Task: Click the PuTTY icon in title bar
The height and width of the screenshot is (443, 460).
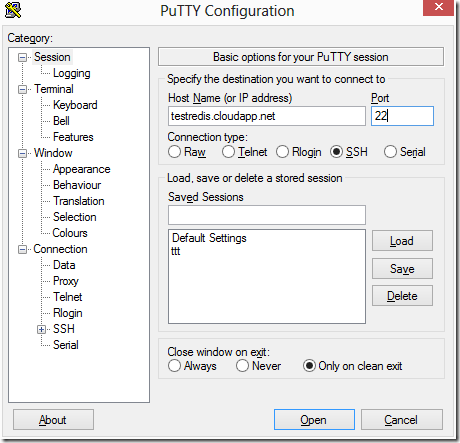Action: pyautogui.click(x=13, y=10)
